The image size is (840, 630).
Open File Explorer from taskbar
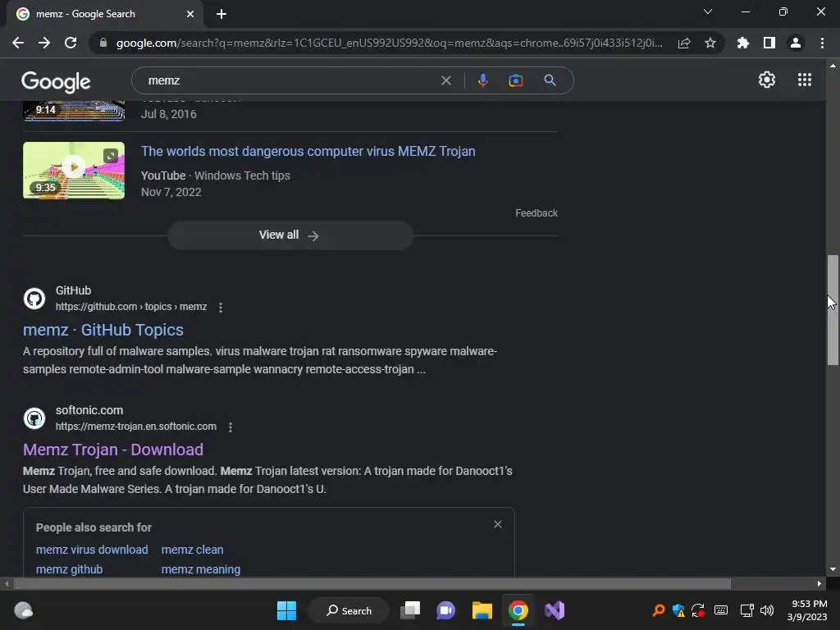(482, 610)
